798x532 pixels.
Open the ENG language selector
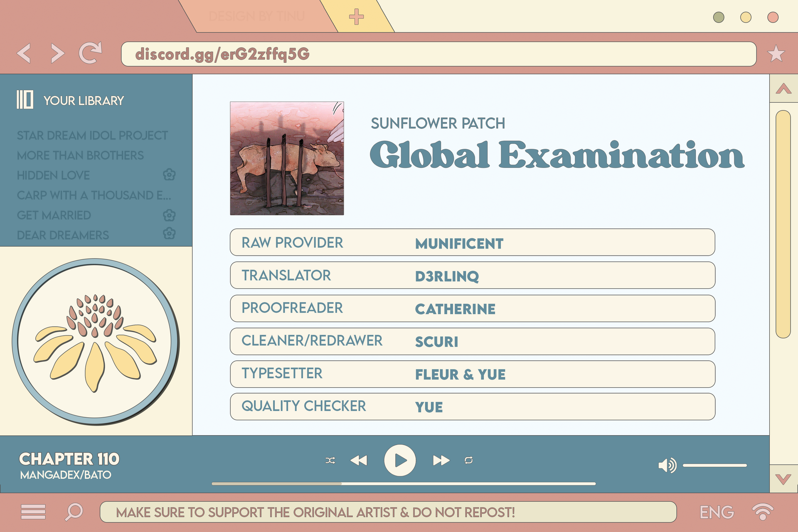(x=717, y=512)
